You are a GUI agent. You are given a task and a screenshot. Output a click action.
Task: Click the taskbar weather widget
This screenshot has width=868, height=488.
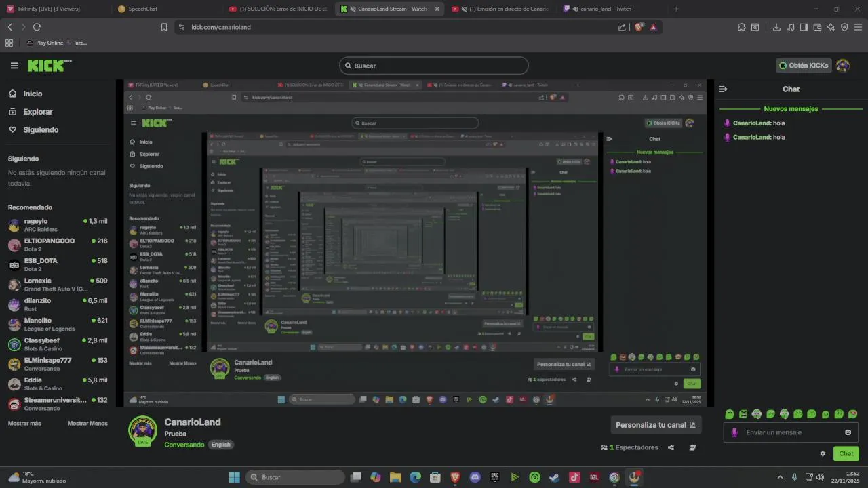pyautogui.click(x=37, y=477)
